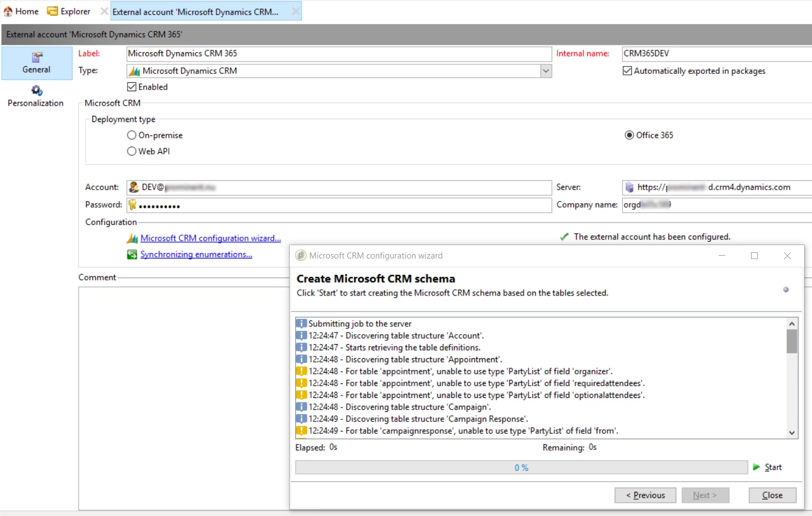Select log line Discovering table structure 'Campaign'
This screenshot has height=516, width=812.
[400, 407]
